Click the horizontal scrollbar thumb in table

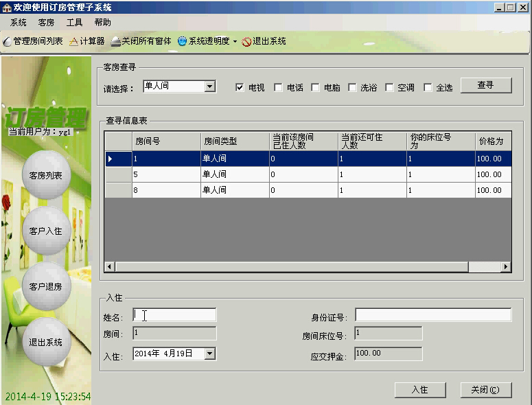[x=292, y=266]
